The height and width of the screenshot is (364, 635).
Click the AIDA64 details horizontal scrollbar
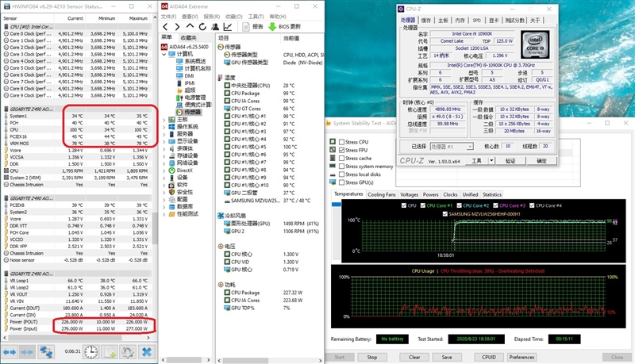pos(245,360)
